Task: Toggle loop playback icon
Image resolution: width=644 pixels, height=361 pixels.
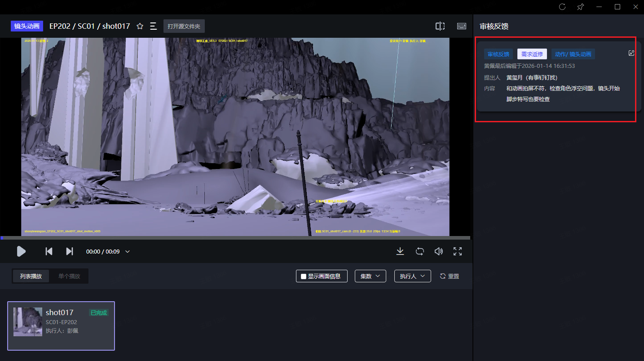Action: (419, 251)
